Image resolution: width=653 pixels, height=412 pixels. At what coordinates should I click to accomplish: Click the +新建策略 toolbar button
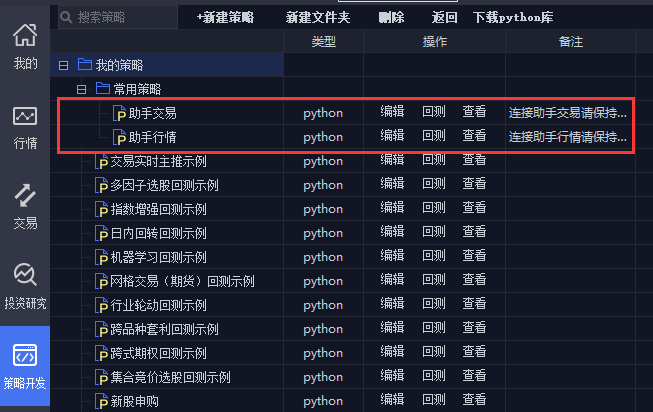pyautogui.click(x=225, y=17)
